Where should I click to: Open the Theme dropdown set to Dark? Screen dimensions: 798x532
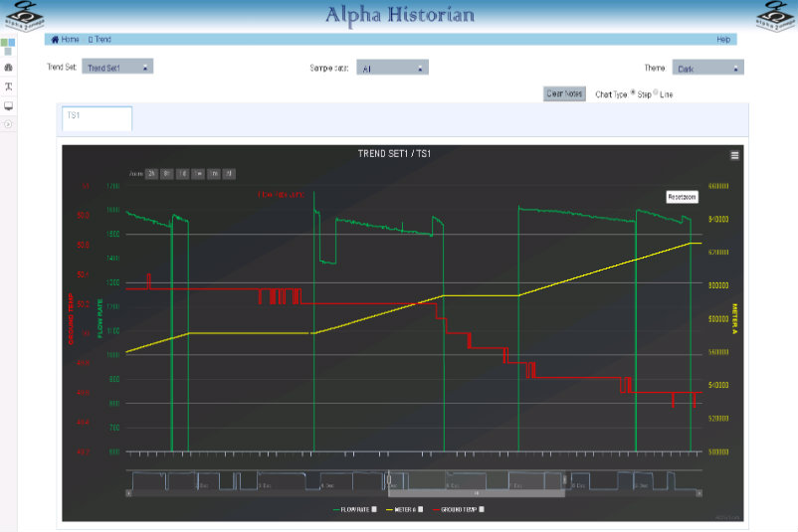(x=707, y=69)
